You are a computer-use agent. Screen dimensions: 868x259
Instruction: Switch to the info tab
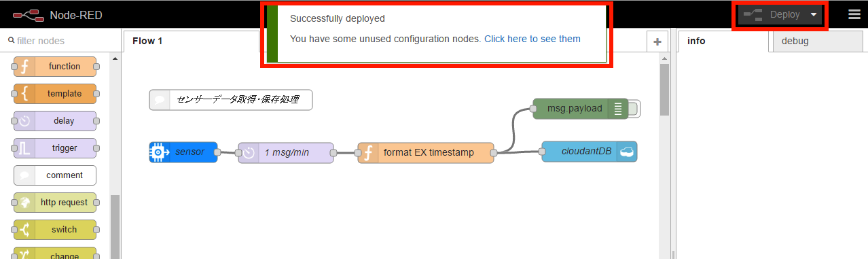(724, 41)
